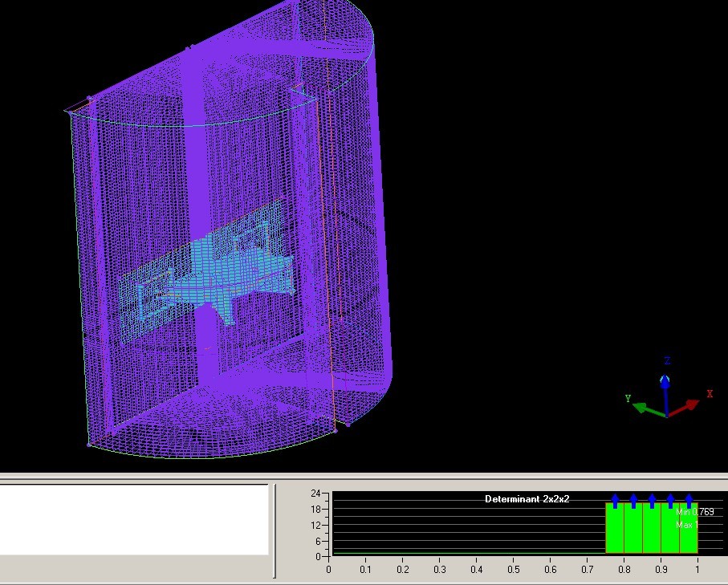Select the green histogram bar for 0.8–0.85
This screenshot has height=585, width=728.
coord(633,534)
